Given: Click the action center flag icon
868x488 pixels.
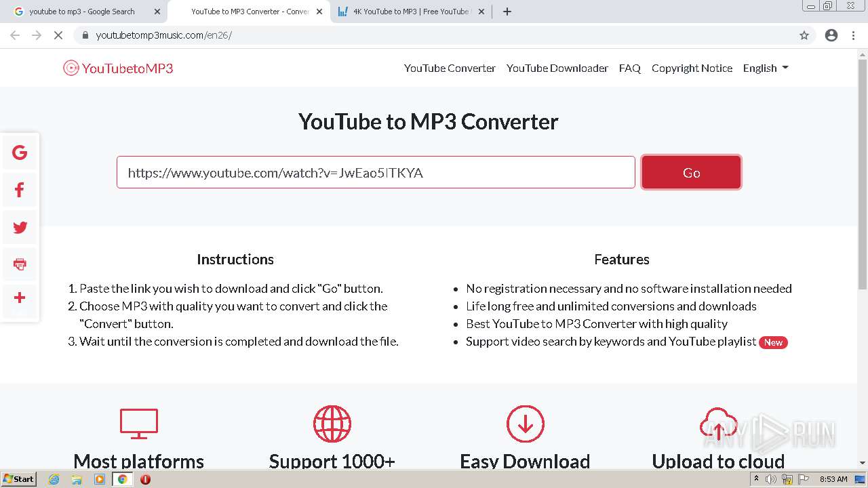Looking at the screenshot, I should (803, 479).
